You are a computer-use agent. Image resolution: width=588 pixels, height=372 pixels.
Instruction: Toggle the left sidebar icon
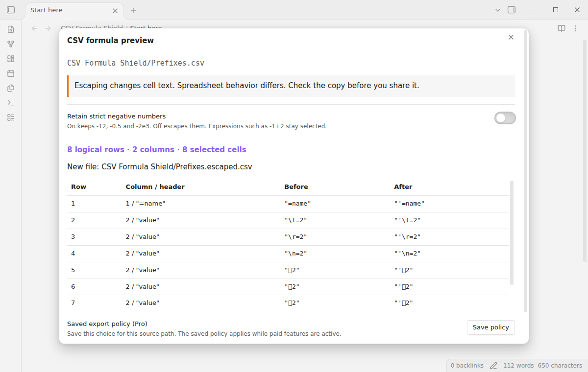tap(11, 10)
